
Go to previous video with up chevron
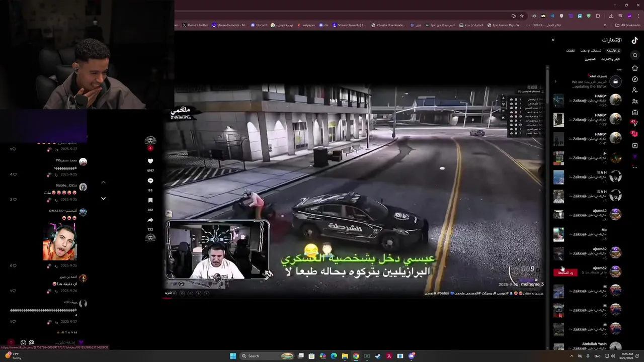coord(103,182)
